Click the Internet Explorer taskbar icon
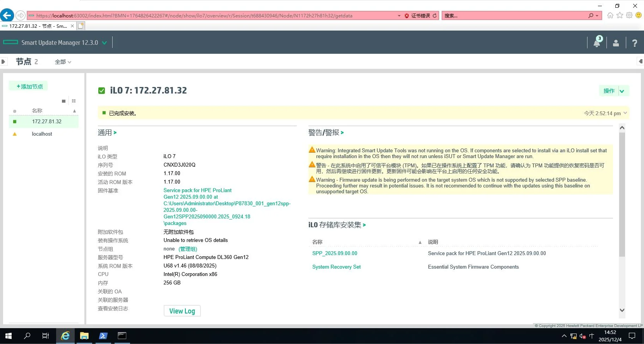Screen dimensions: 644x344 coord(65,336)
